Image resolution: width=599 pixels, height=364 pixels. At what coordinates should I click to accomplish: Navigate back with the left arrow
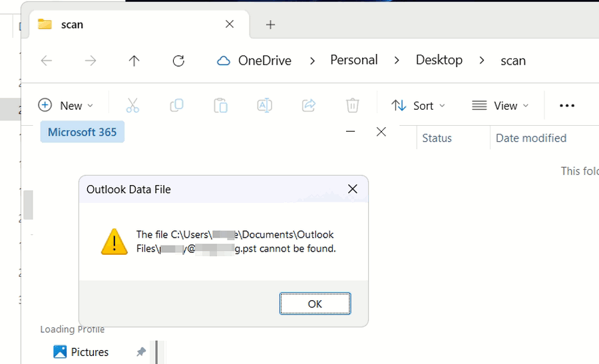pos(47,61)
